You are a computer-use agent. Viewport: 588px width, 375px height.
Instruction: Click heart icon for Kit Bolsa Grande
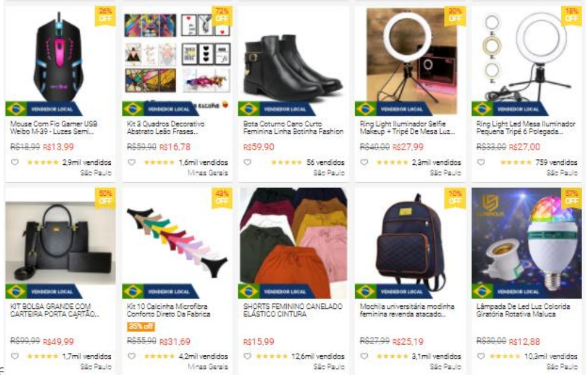pos(15,356)
